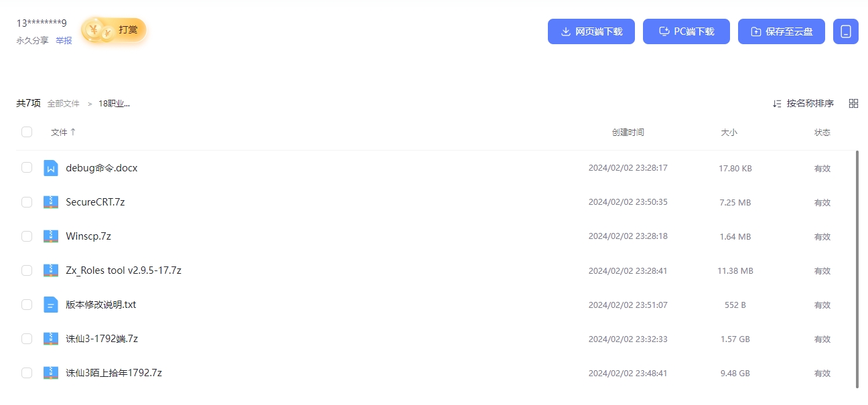Click the size value 9.48 GB
868x405 pixels.
point(735,373)
